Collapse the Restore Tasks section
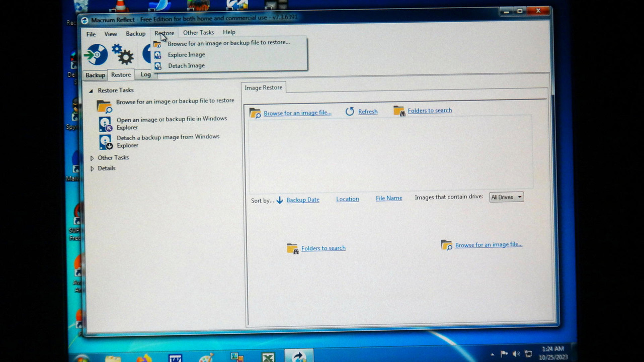Viewport: 644px width, 362px height. 91,90
